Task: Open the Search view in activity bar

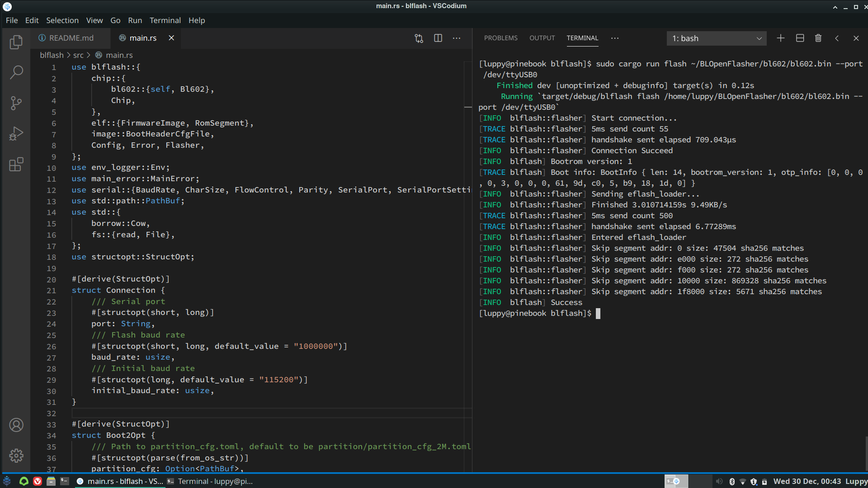Action: pyautogui.click(x=16, y=72)
